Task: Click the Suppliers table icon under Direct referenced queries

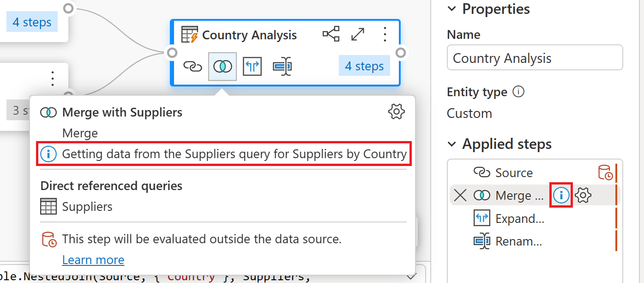Action: pos(48,206)
